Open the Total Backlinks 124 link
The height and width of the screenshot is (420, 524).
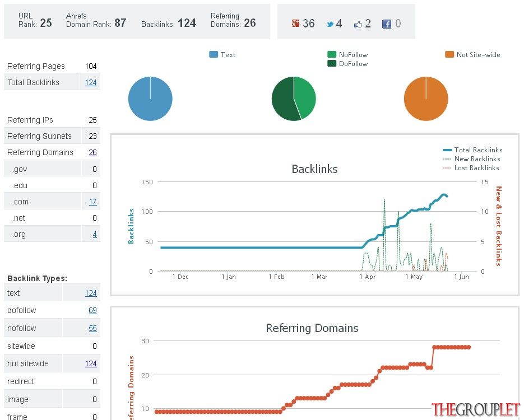tap(91, 82)
